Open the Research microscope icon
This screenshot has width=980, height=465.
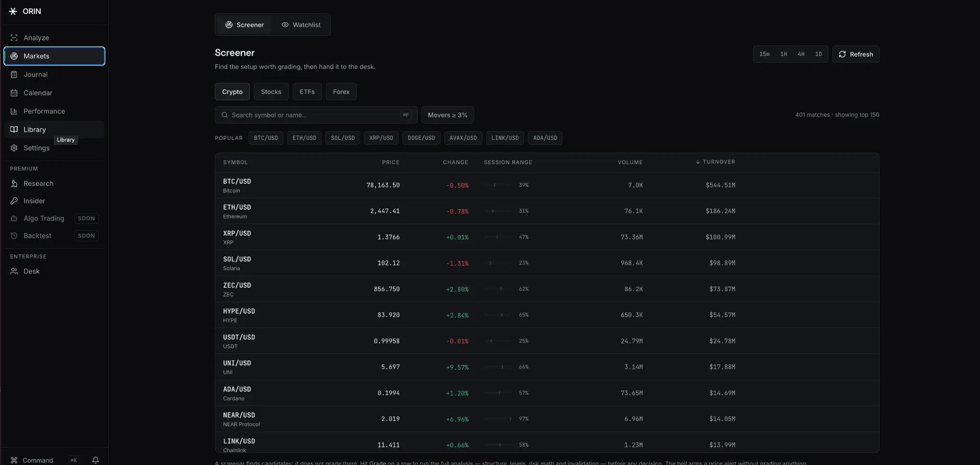click(x=14, y=183)
